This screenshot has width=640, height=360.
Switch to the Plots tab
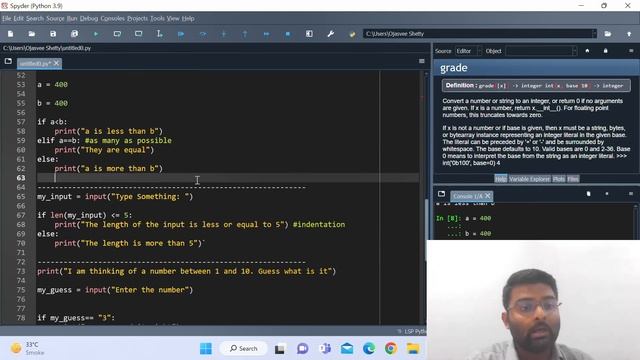pos(559,179)
